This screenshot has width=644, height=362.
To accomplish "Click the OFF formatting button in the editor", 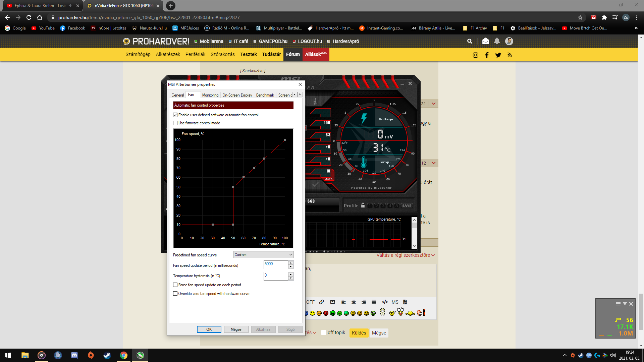I will (x=310, y=302).
